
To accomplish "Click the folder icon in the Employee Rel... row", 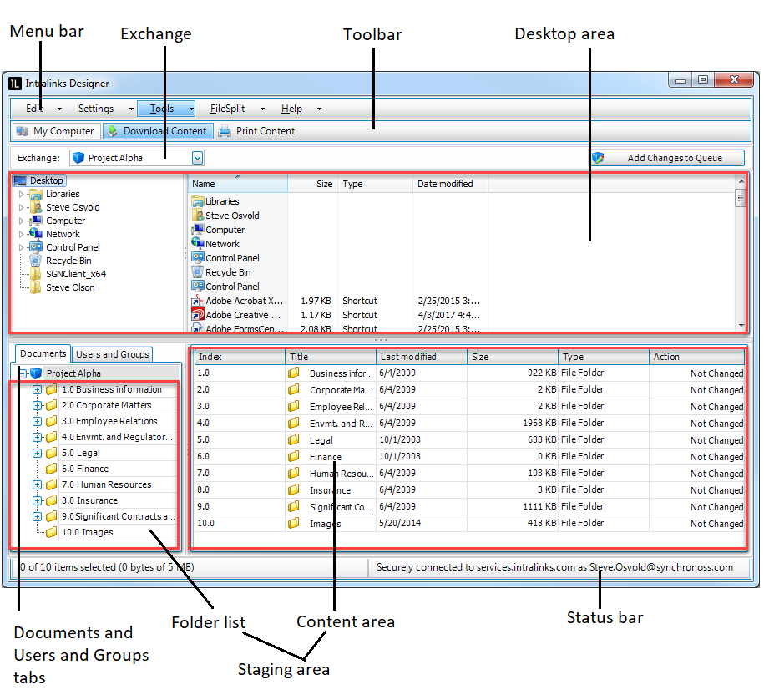I will [x=293, y=406].
